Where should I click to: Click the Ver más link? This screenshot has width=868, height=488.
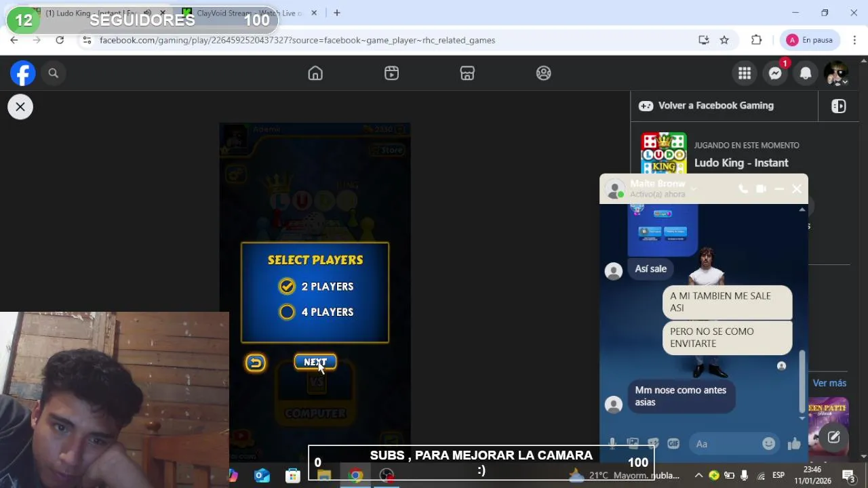[829, 383]
